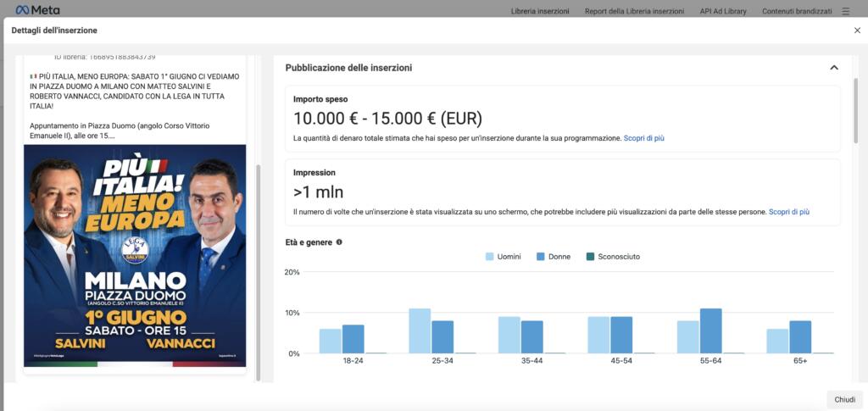Click Scopri di più under Impression

[x=788, y=212]
